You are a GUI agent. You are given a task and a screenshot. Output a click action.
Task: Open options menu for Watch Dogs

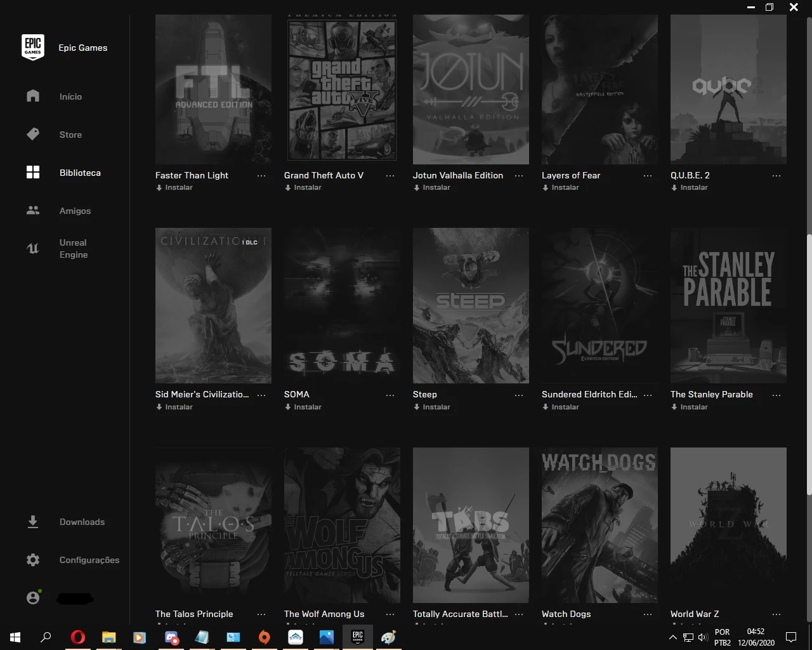tap(648, 614)
